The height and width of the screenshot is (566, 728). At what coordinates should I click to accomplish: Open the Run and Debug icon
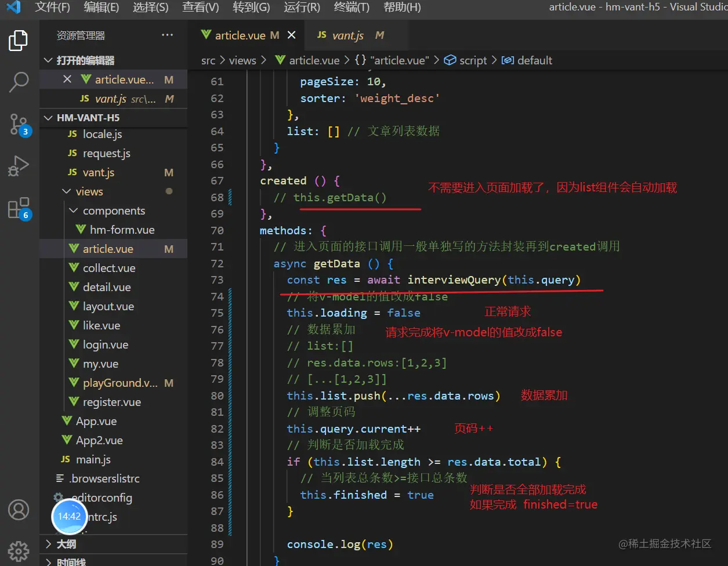19,166
